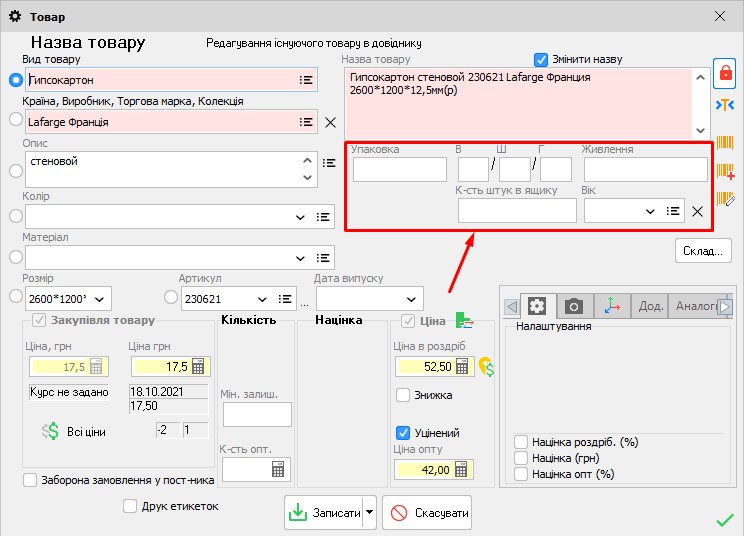Click the red lock icon
Image resolution: width=744 pixels, height=536 pixels.
pyautogui.click(x=725, y=73)
